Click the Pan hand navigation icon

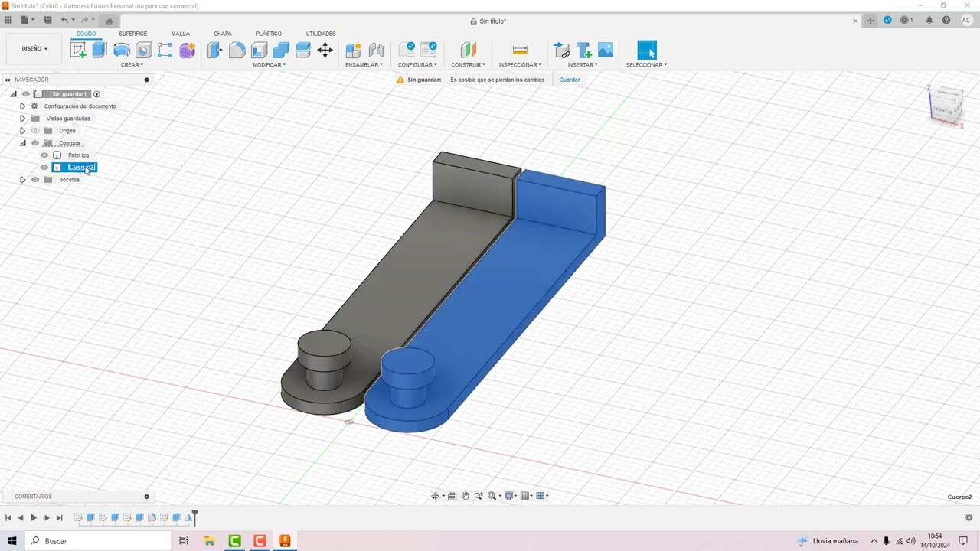(465, 496)
